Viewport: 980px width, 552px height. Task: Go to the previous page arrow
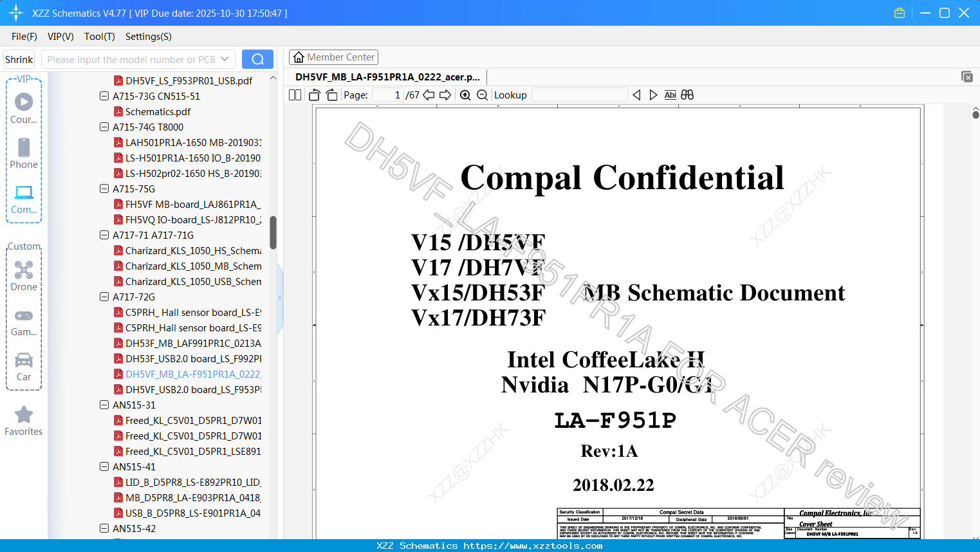pyautogui.click(x=429, y=95)
